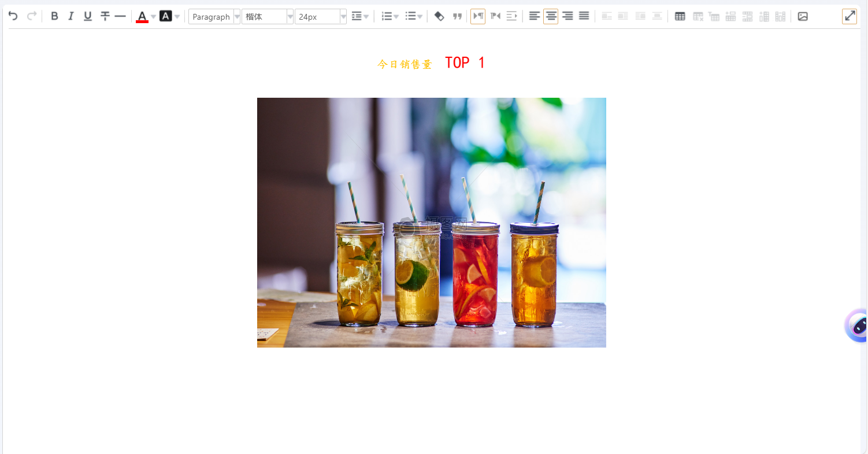Set text direction left-to-right
The image size is (868, 454).
[x=478, y=16]
